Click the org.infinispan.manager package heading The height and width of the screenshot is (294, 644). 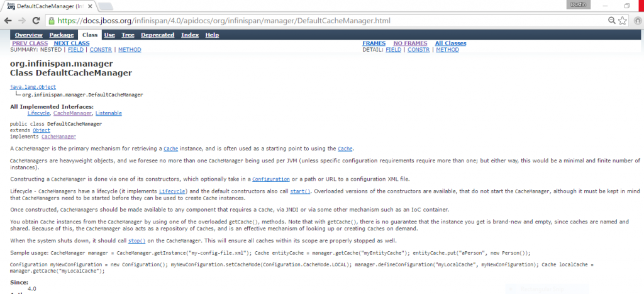click(x=61, y=64)
